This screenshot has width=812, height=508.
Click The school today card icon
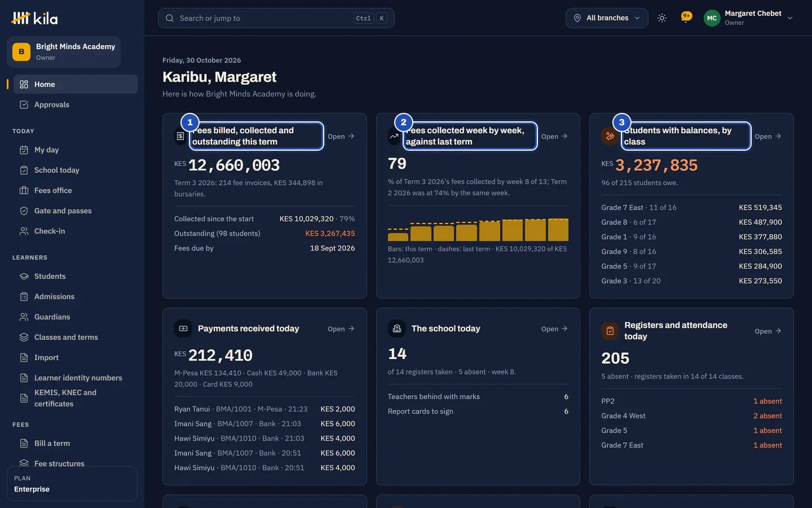[397, 329]
